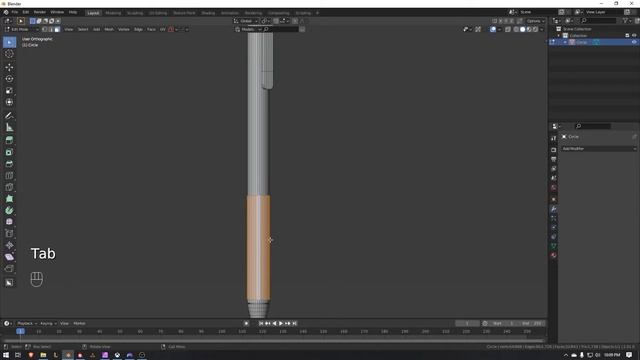
Task: Open the Models dropdown
Action: click(x=248, y=29)
